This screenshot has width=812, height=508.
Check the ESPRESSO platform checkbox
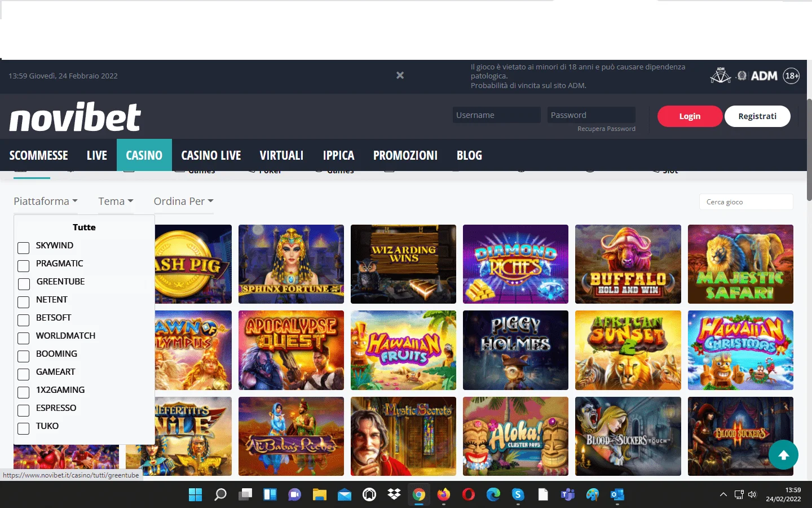point(23,410)
